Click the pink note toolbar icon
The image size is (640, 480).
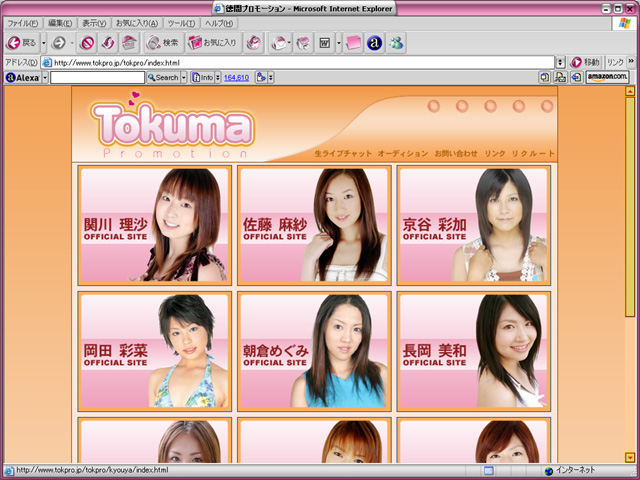click(x=354, y=43)
